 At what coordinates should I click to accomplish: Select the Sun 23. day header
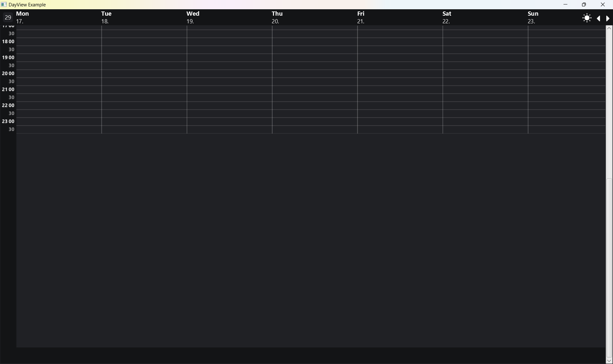click(533, 17)
